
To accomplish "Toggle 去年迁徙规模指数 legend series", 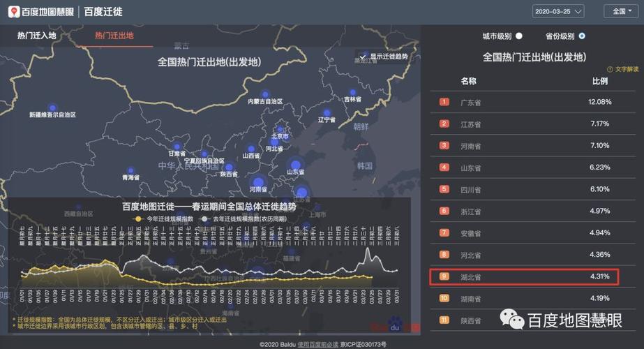I will point(243,219).
